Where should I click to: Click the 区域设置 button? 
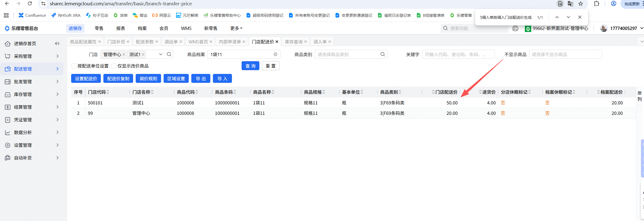[x=176, y=78]
